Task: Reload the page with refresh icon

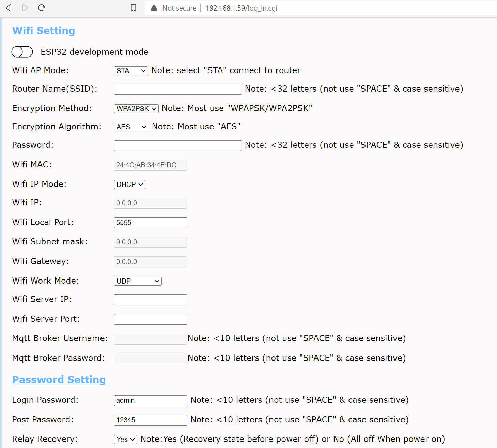Action: 42,8
